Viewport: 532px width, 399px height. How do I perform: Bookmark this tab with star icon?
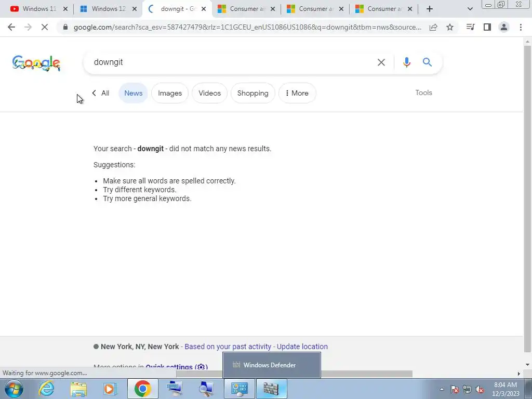tap(450, 27)
